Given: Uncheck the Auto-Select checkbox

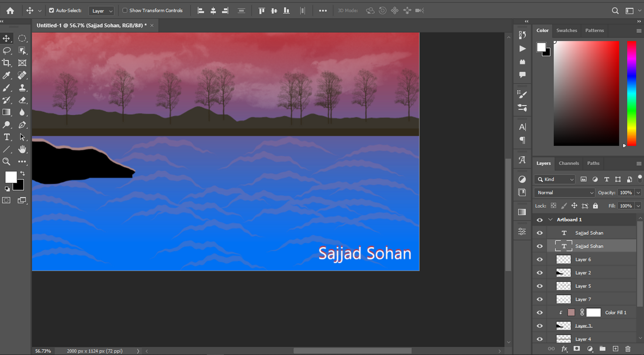Looking at the screenshot, I should (51, 11).
